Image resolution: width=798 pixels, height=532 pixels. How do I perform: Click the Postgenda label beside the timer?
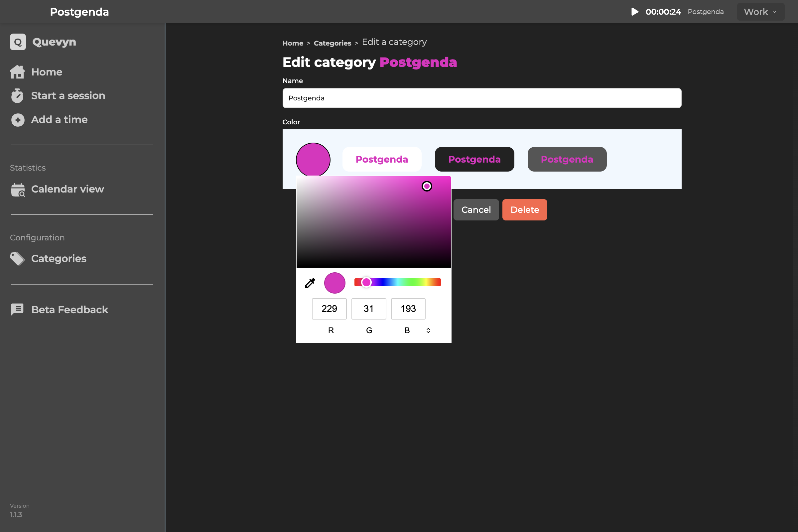click(x=706, y=12)
